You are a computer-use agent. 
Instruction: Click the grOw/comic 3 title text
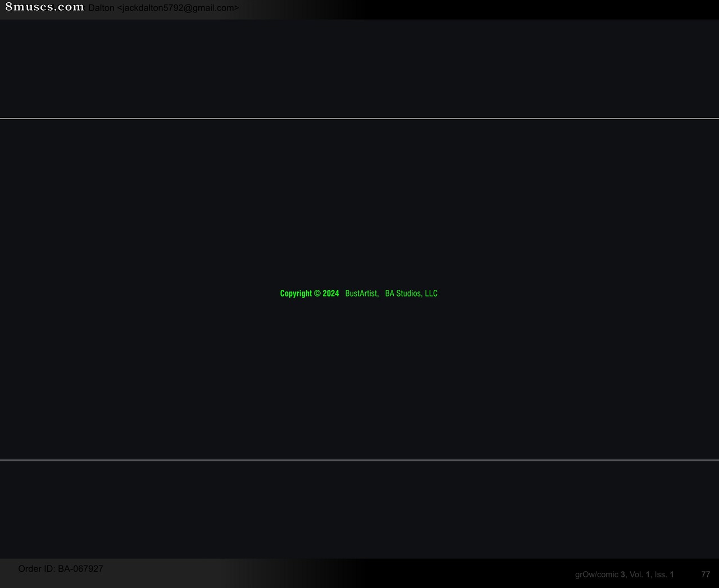coord(600,575)
